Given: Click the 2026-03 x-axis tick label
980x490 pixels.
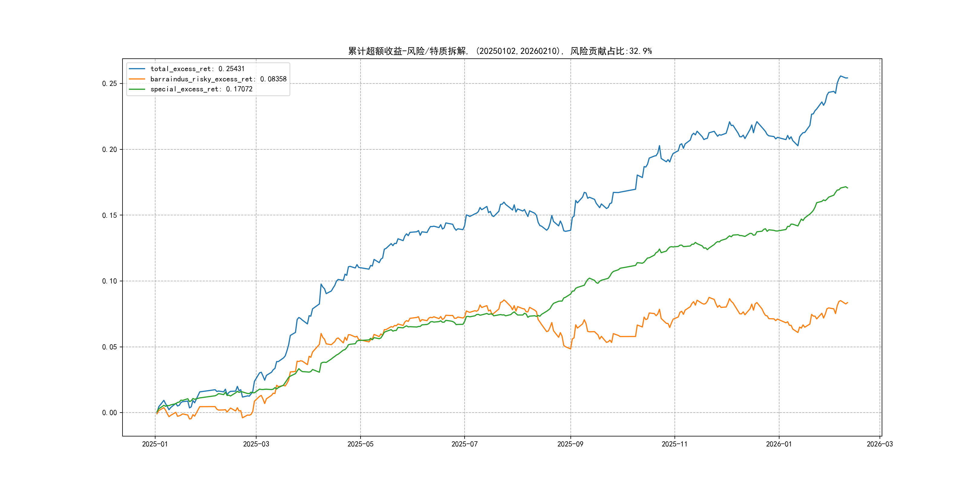Looking at the screenshot, I should pos(880,444).
